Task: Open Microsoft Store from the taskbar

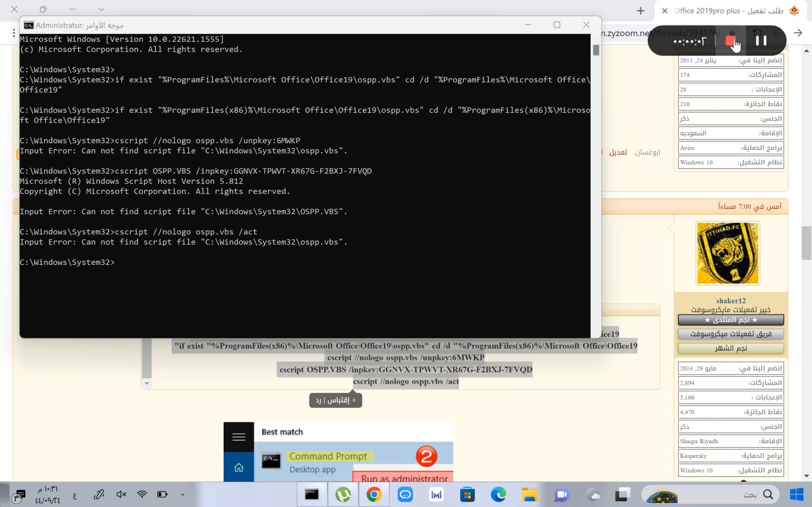Action: (x=467, y=495)
